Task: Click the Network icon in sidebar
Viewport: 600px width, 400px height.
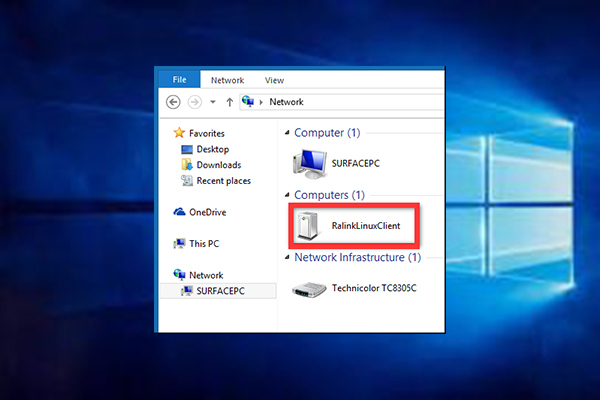Action: tap(179, 274)
